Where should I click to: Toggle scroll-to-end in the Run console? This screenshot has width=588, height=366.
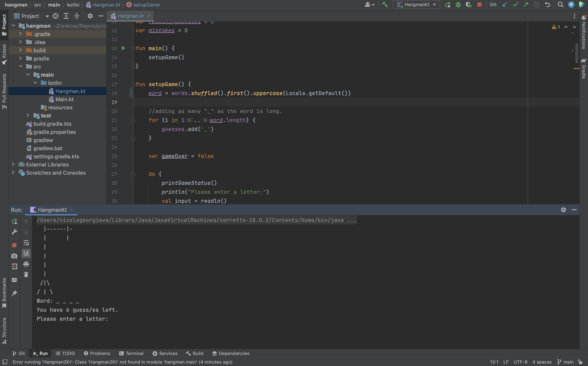coord(26,253)
